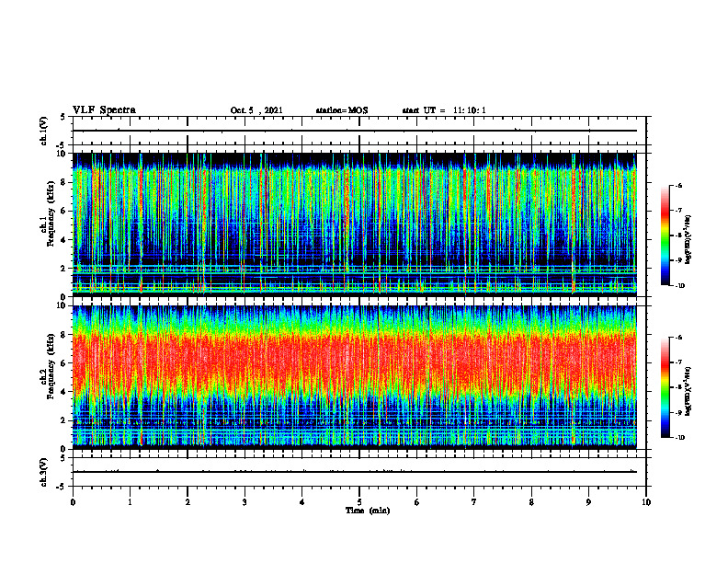Click the ch.2 spectrogram panel
Viewport: 728px width, 563px height.
(355, 377)
